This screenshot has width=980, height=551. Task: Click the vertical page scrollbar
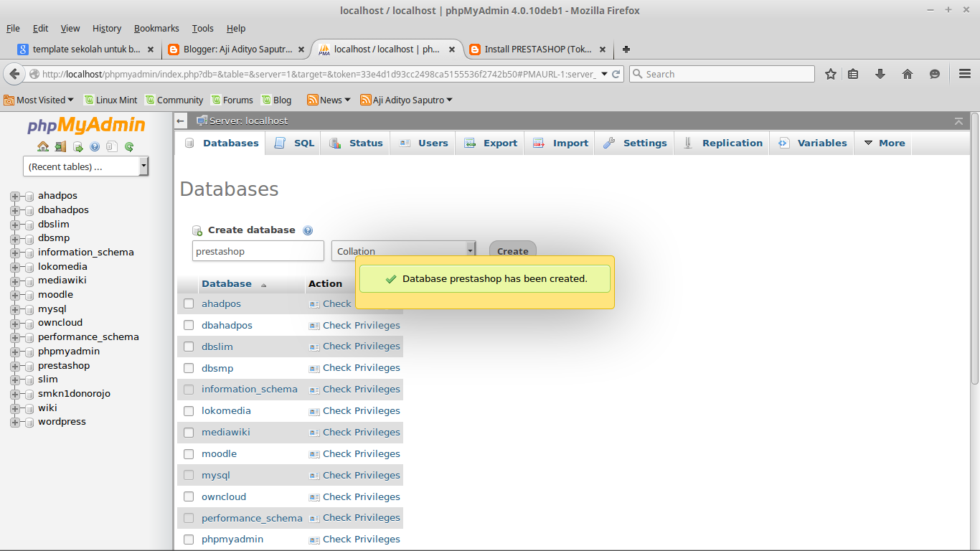coord(975,248)
